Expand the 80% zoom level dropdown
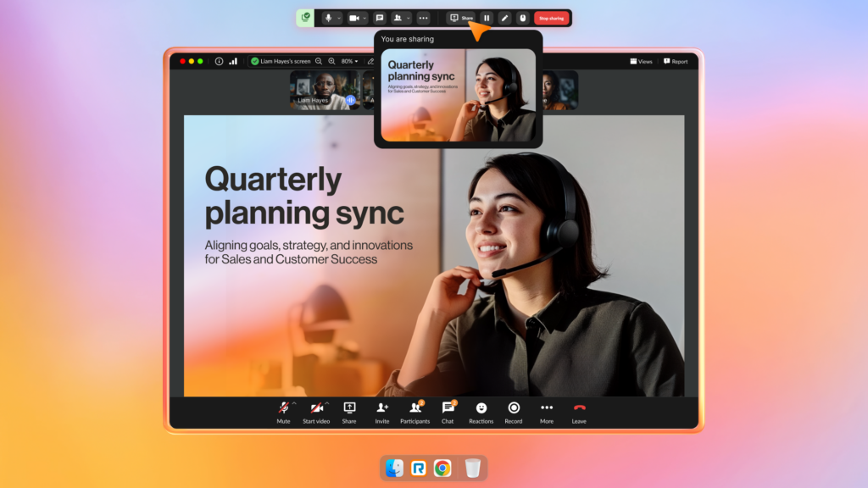Image resolution: width=868 pixels, height=488 pixels. tap(352, 61)
